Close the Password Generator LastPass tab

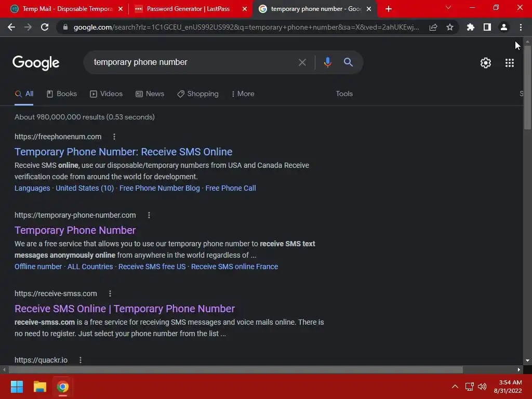pos(245,9)
